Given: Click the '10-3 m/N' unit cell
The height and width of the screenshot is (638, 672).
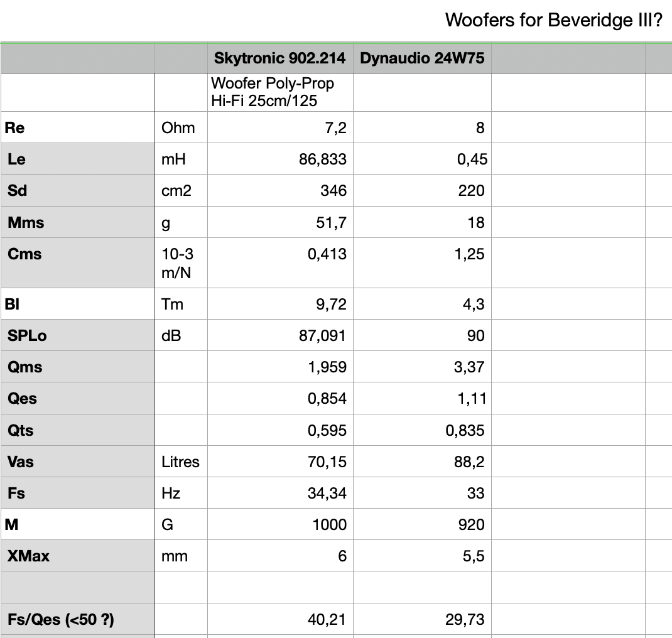Looking at the screenshot, I should [x=181, y=262].
